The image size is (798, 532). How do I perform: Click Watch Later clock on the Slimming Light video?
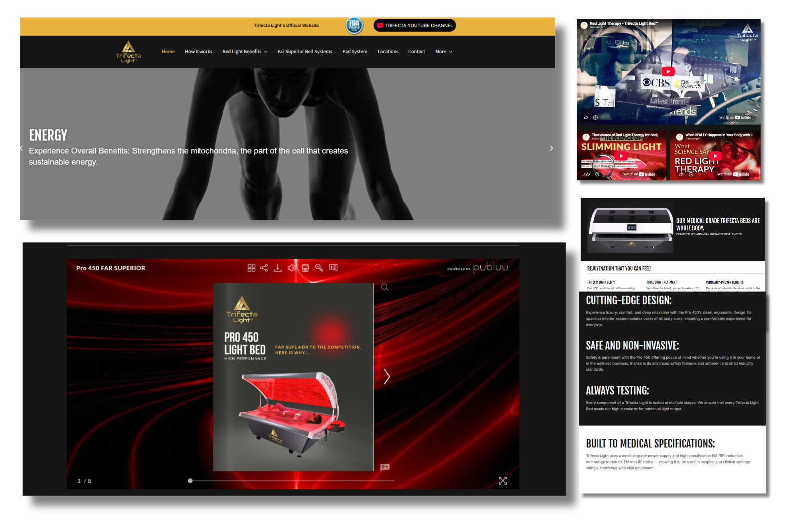point(597,174)
